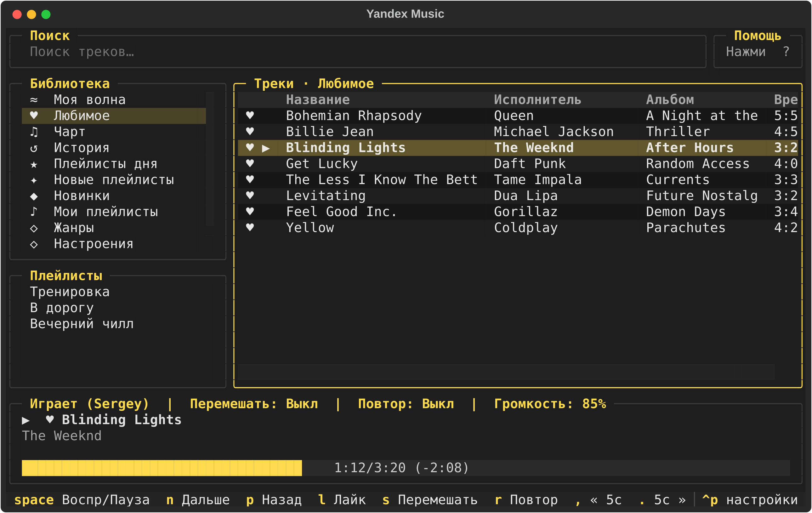Click album Parachutes
Viewport: 812px width, 513px height.
tap(685, 228)
